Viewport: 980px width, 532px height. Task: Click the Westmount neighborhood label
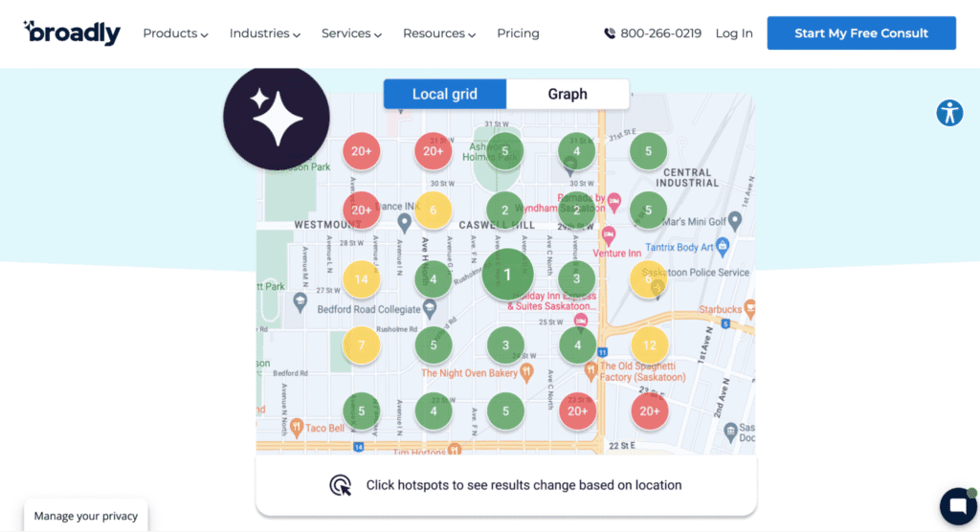coord(327,225)
